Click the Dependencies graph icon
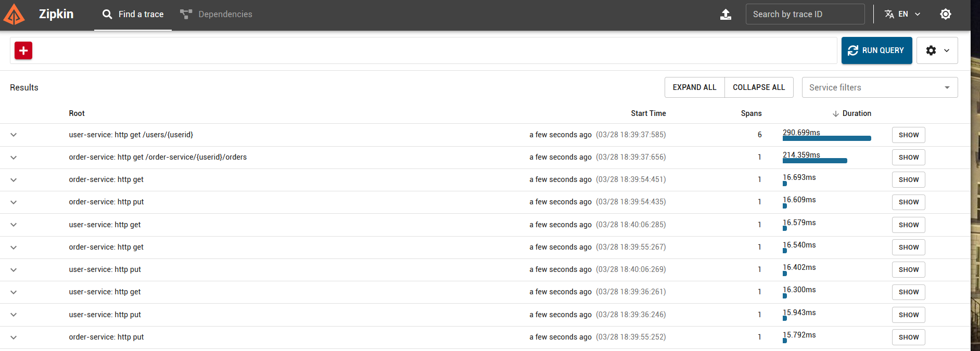This screenshot has width=980, height=351. coord(186,14)
